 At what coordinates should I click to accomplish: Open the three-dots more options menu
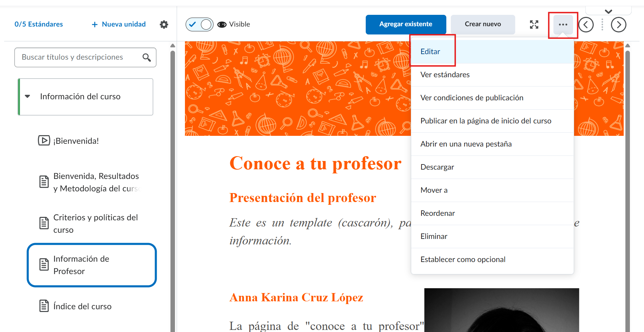click(x=563, y=24)
